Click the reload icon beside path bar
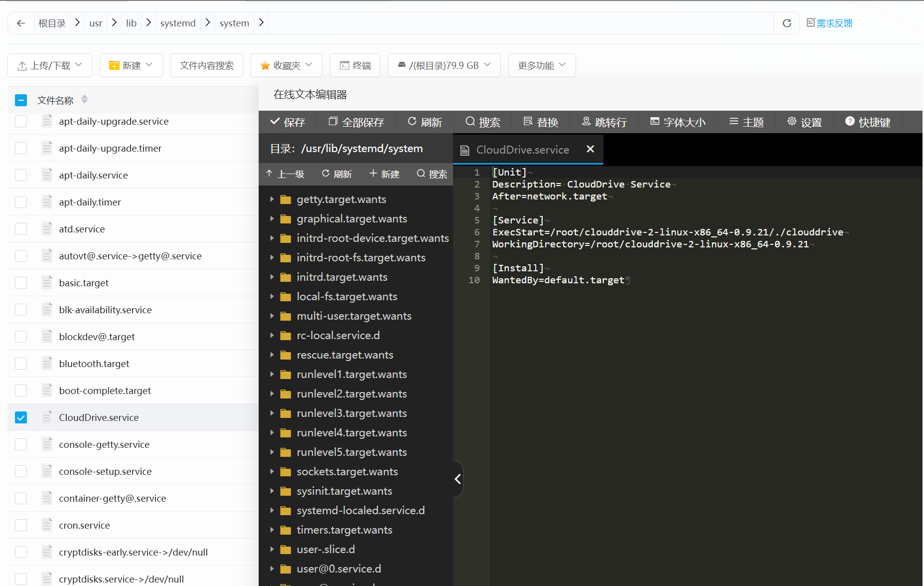This screenshot has width=924, height=586. 787,23
